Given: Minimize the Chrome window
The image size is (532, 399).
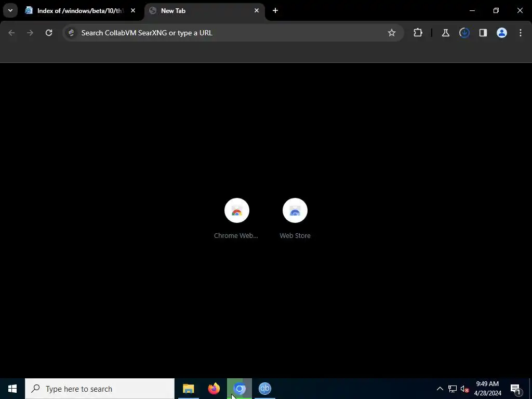Looking at the screenshot, I should point(472,10).
